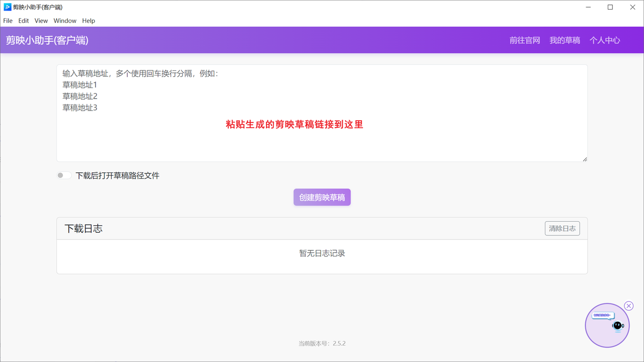Go to 前往官网 link

[x=525, y=40]
